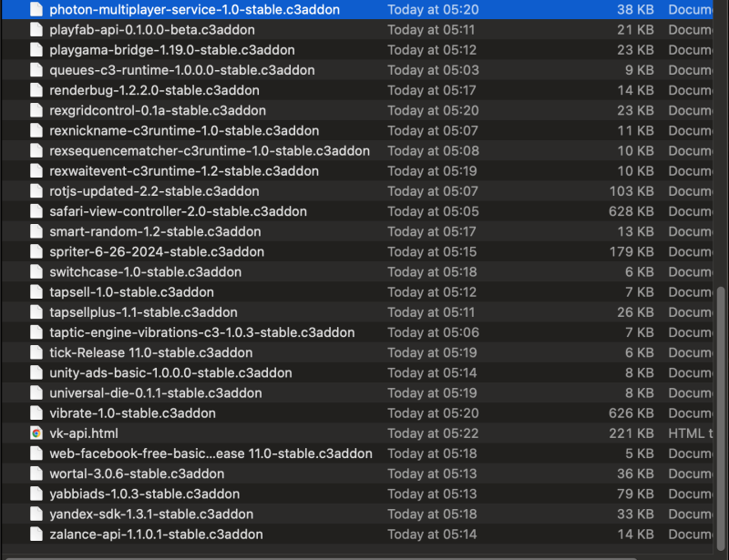Click the file icon for tapsell-1.0-stable.c3addon
This screenshot has height=560, width=729.
[36, 292]
